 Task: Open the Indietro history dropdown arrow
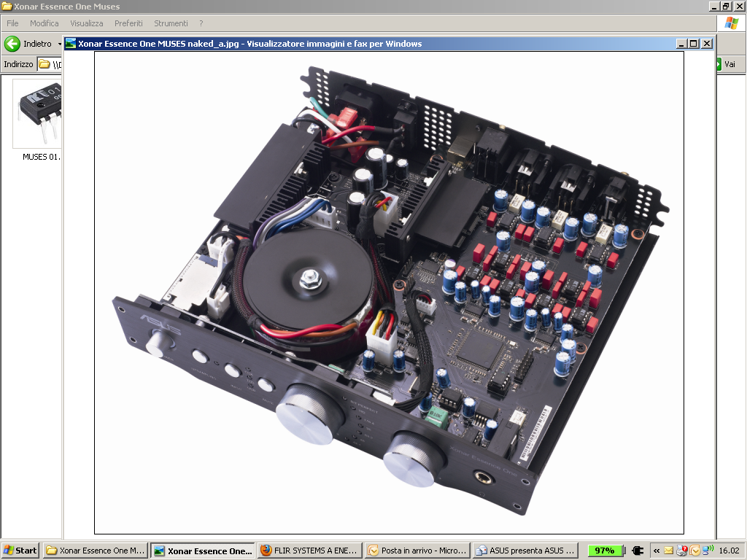[x=59, y=44]
